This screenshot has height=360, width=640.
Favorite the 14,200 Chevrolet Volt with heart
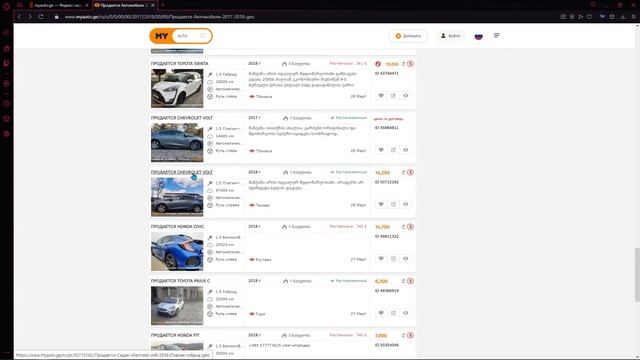[x=381, y=204]
